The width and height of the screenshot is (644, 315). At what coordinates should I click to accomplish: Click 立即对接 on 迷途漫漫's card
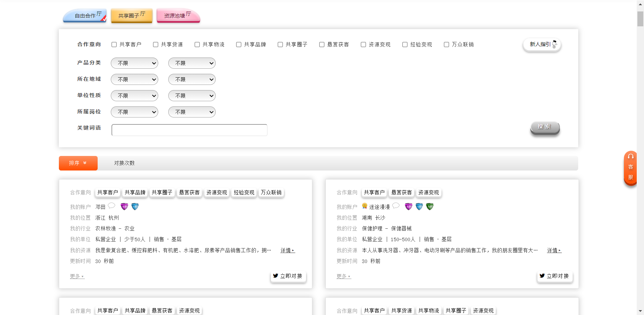point(555,276)
